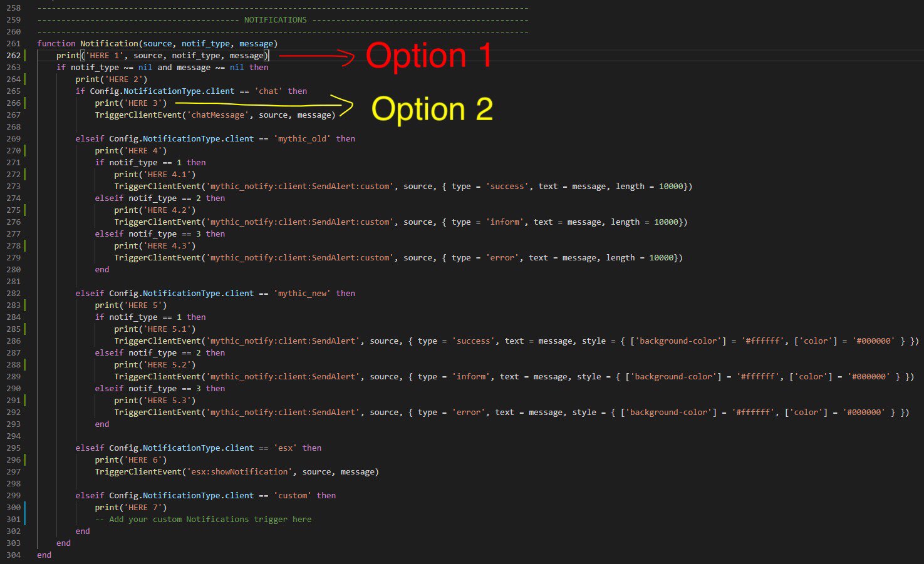The width and height of the screenshot is (924, 564).
Task: Click '#ffffff' color value on line 286
Action: (x=762, y=341)
